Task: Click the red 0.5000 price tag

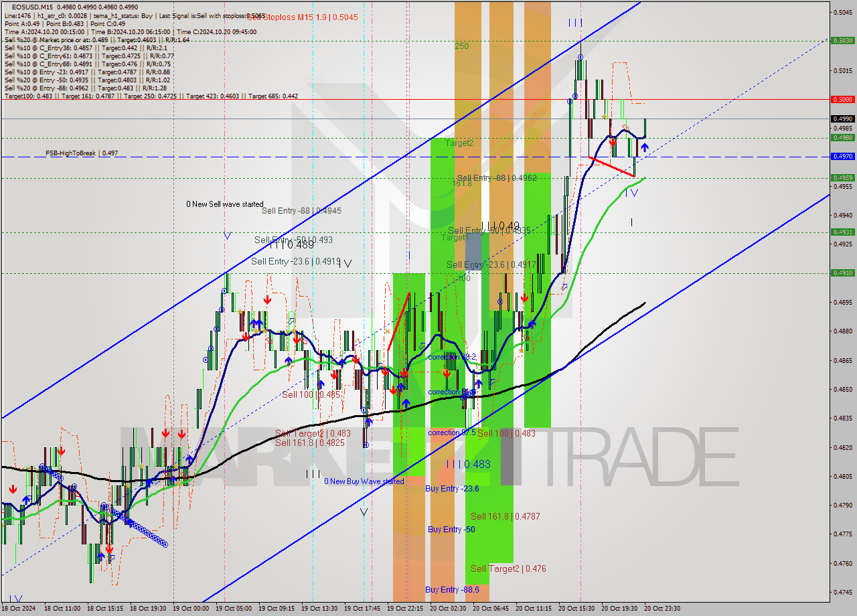Action: [842, 99]
